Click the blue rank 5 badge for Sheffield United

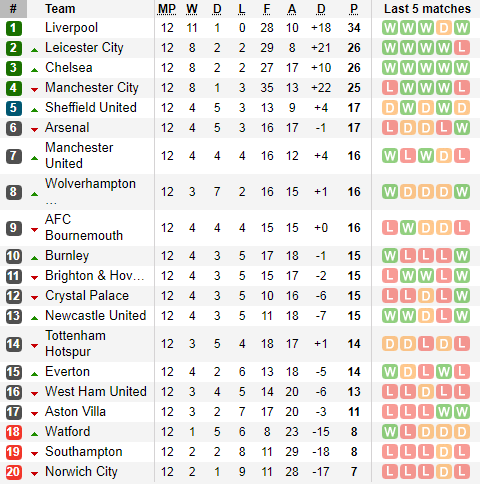point(14,108)
